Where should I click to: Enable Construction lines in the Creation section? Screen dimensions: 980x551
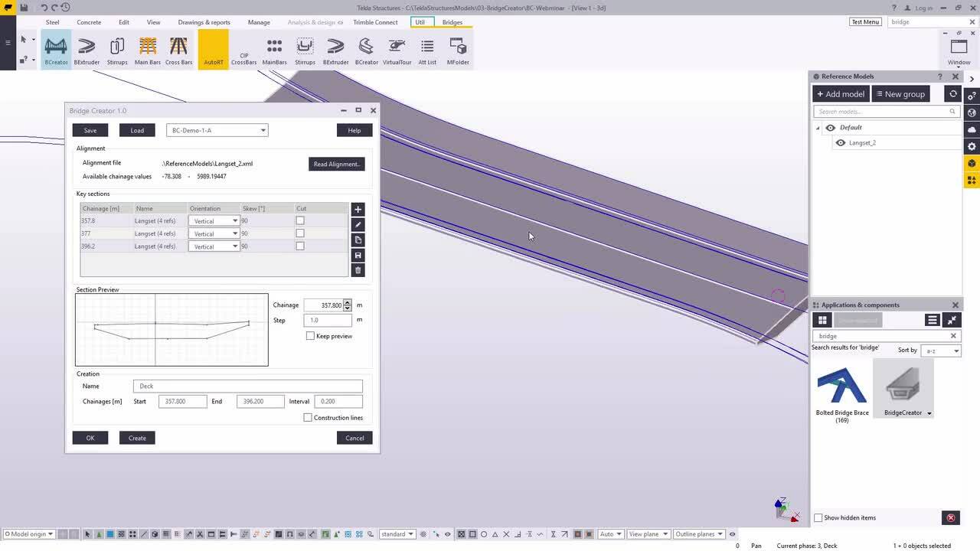click(x=308, y=417)
